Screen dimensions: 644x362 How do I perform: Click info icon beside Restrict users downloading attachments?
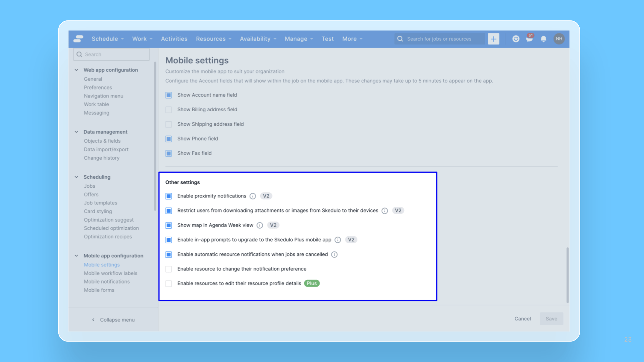[385, 211]
